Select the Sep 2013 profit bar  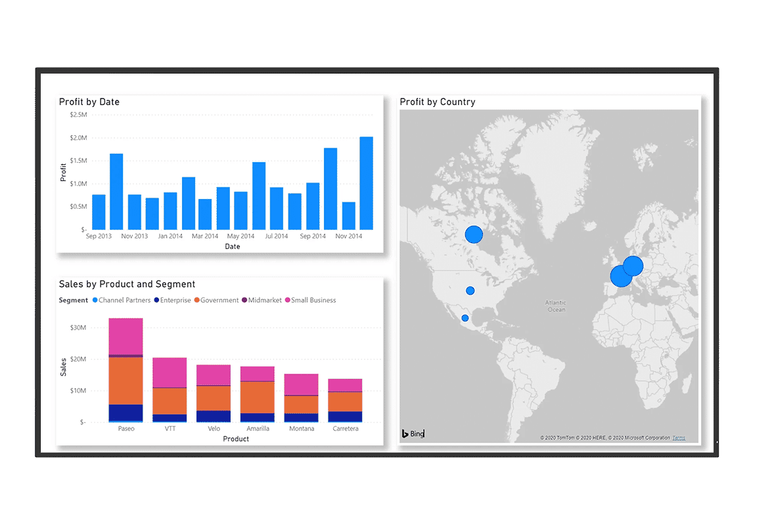coord(99,212)
